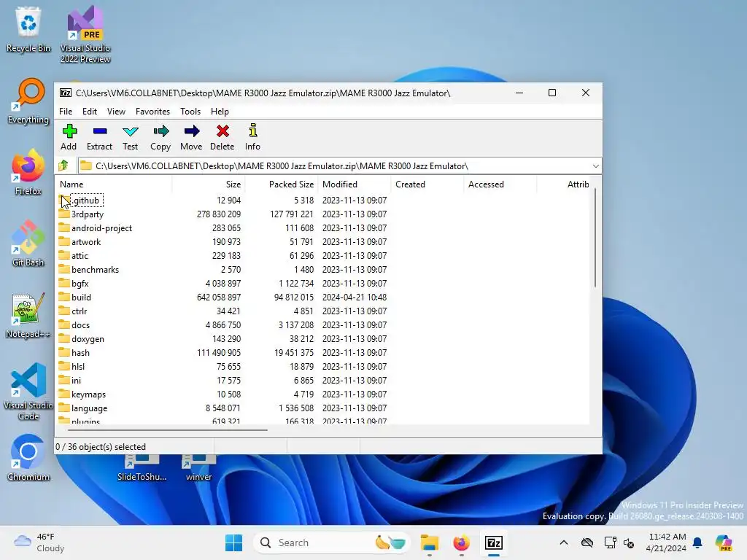
Task: Click 7-Zip icon in taskbar
Action: (494, 542)
